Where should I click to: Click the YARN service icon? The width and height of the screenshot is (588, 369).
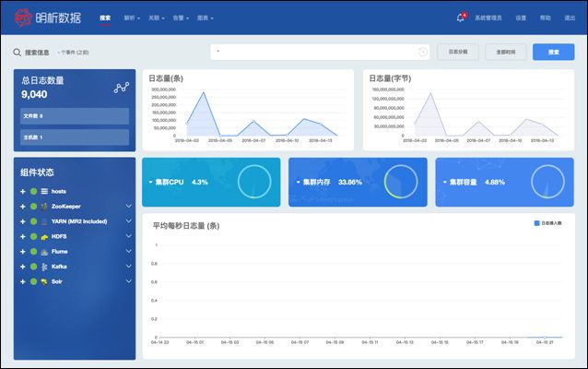point(44,221)
